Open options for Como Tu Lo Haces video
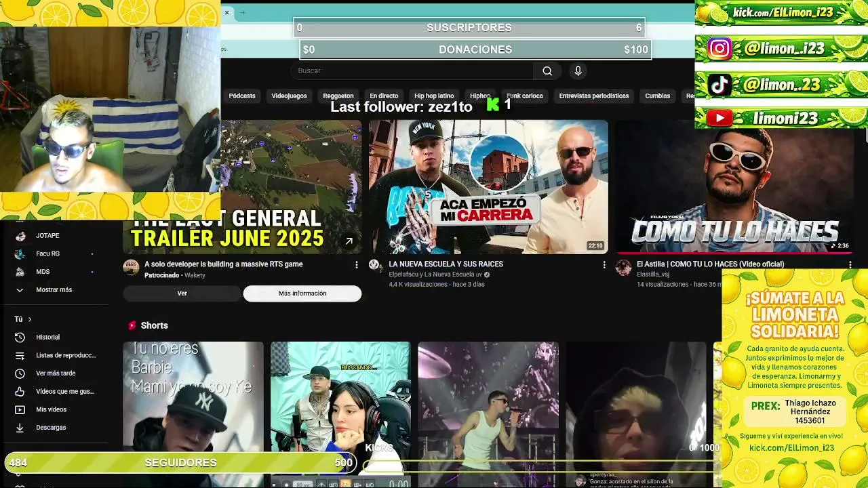The image size is (868, 488). coord(850,265)
